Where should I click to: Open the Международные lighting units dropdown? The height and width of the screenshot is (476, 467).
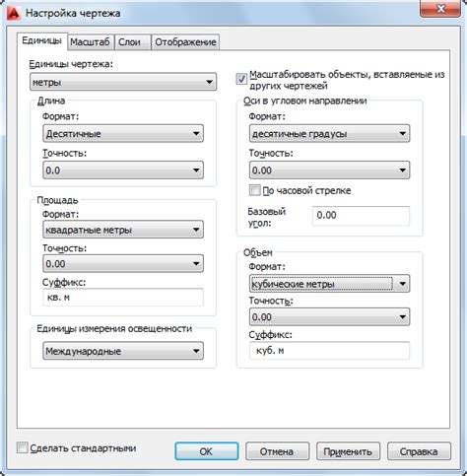pyautogui.click(x=123, y=351)
